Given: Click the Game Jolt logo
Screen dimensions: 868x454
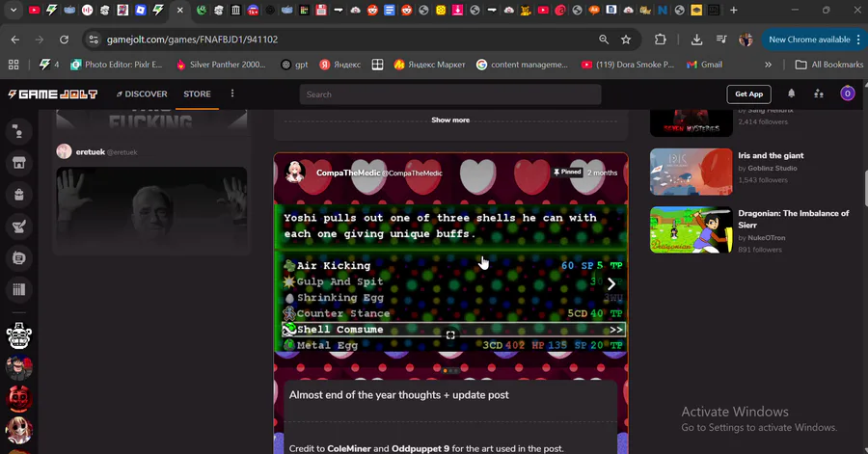Looking at the screenshot, I should tap(53, 94).
